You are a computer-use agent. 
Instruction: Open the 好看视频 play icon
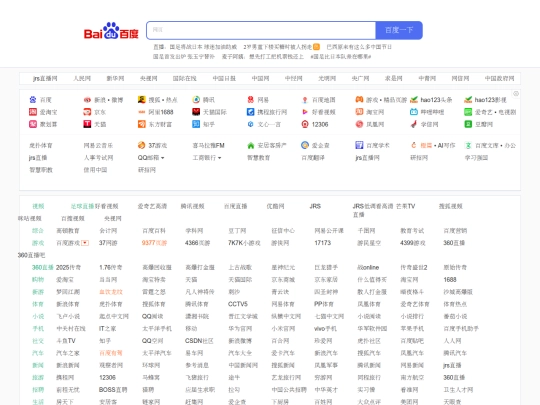click(x=305, y=112)
